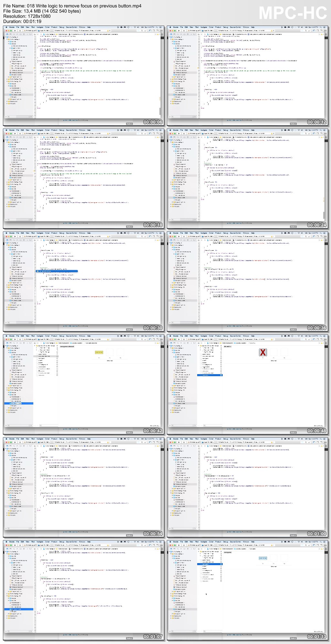Screen dimensions: 331x644
Task: Click Xcode's Run button in the 00:00:06 frame
Action: point(15,30)
